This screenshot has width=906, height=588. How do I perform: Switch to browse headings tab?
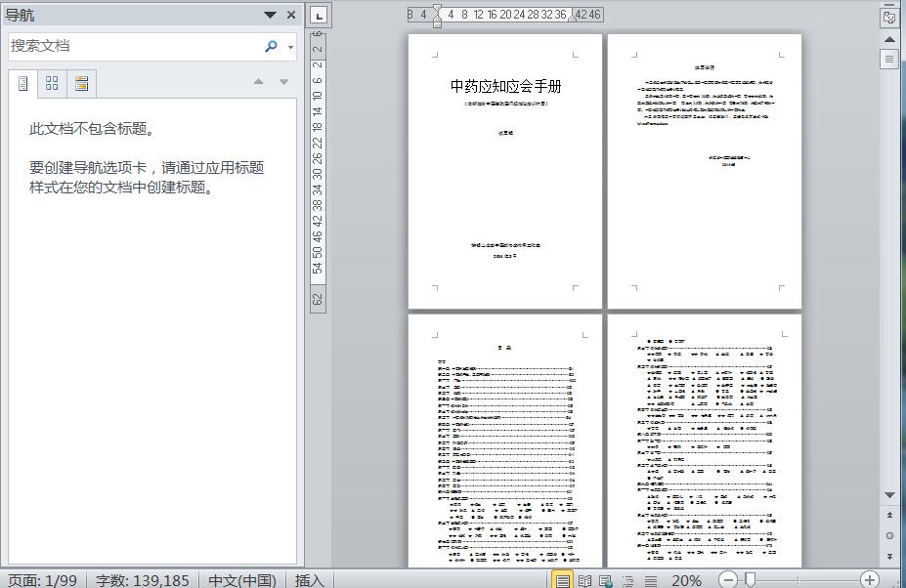tap(23, 84)
